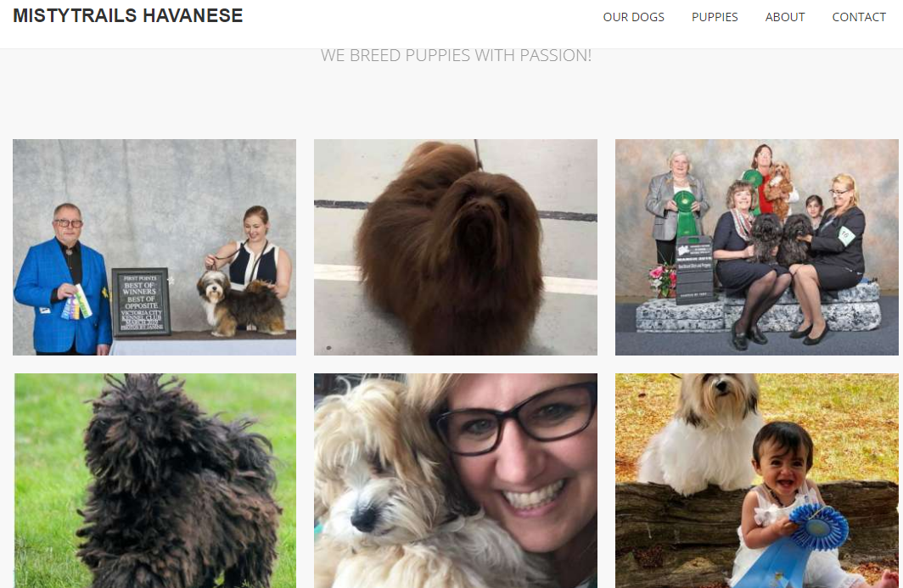Open the PUPPIES menu item
Image resolution: width=903 pixels, height=588 pixels.
(x=715, y=17)
